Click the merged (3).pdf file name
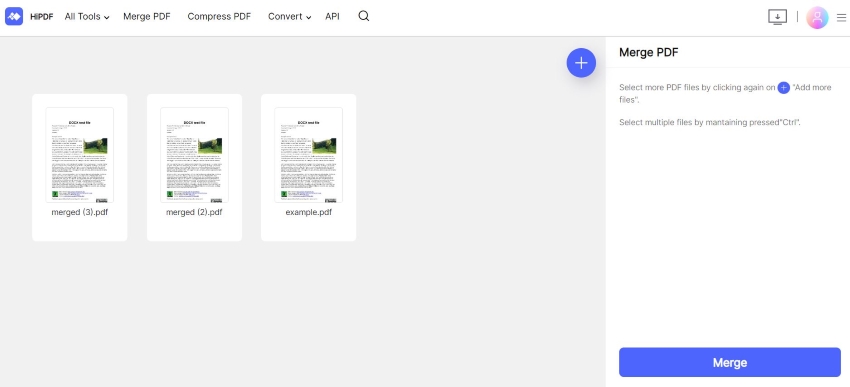 tap(80, 212)
